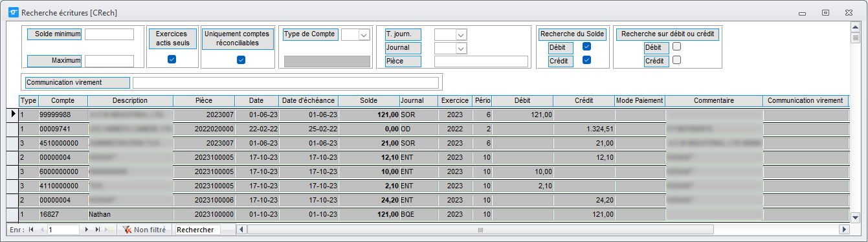Image resolution: width=868 pixels, height=242 pixels.
Task: Select compte cell 4510000000
Action: (x=63, y=143)
